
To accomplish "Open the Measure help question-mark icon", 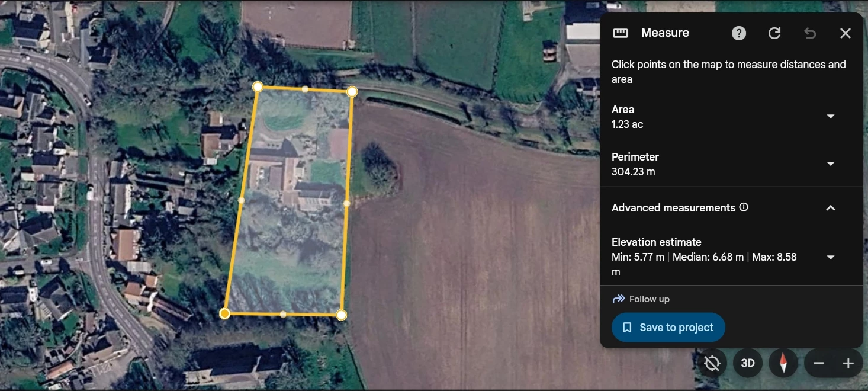I will click(x=739, y=33).
